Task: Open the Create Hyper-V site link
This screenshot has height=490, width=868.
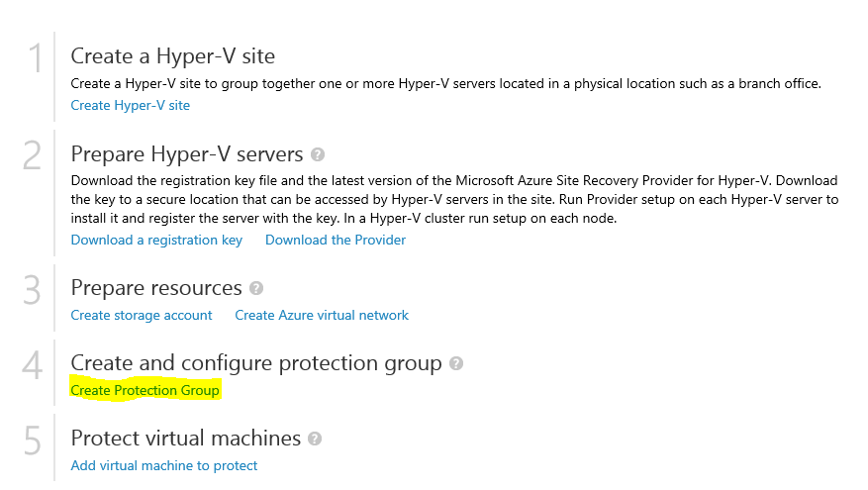Action: point(131,105)
